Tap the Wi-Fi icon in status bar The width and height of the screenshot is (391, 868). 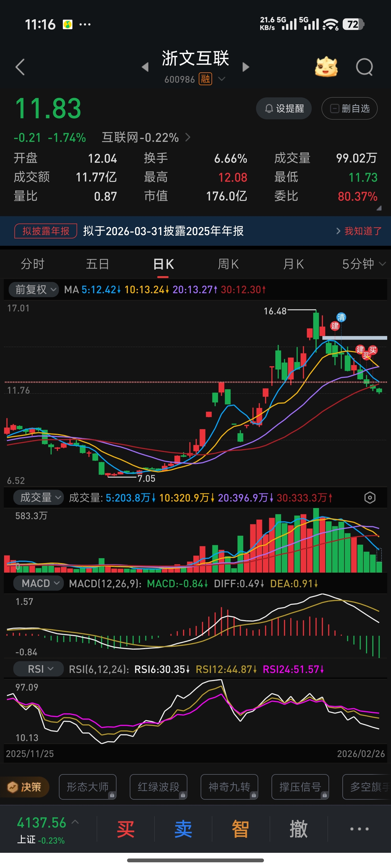330,24
